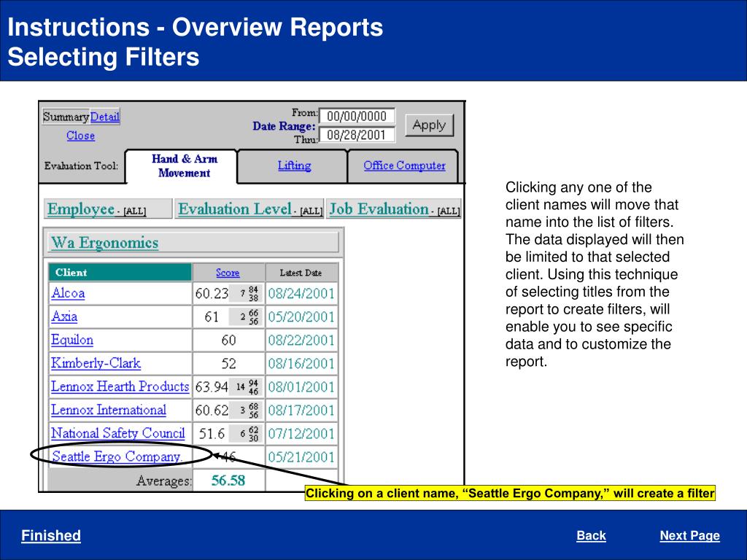Click the Averages value 56.58

pos(228,480)
